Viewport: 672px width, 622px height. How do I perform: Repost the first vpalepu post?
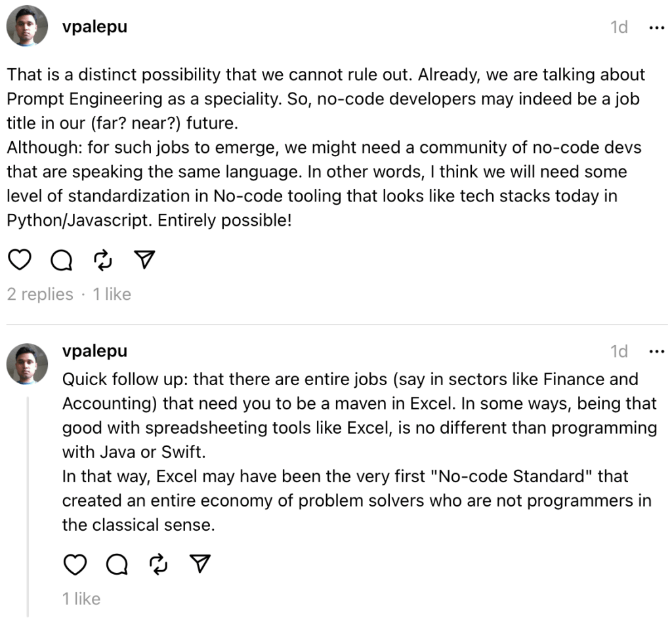pyautogui.click(x=103, y=260)
